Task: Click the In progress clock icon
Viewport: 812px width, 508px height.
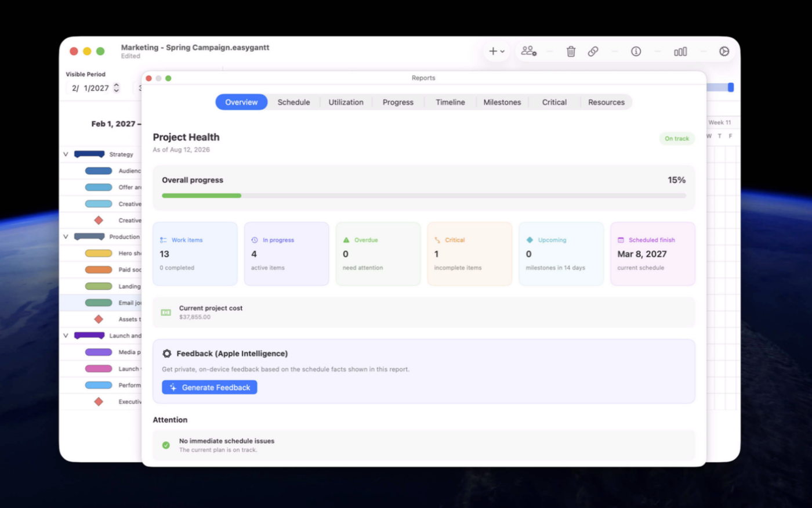Action: point(255,240)
